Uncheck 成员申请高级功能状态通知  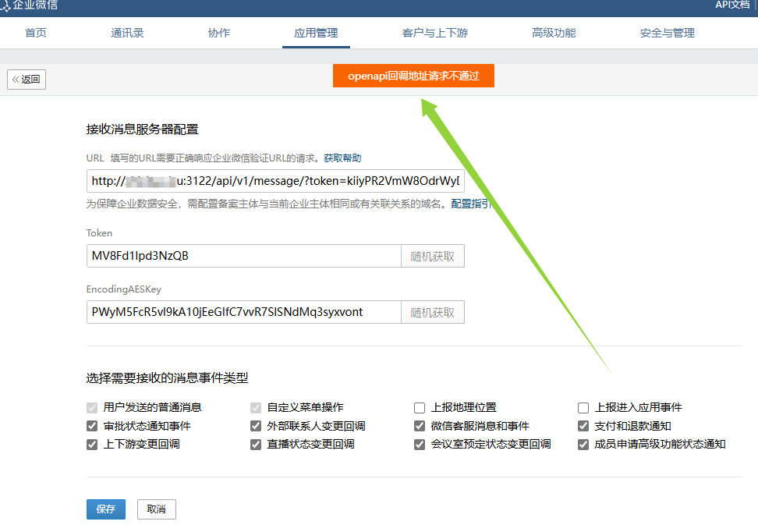(x=583, y=445)
